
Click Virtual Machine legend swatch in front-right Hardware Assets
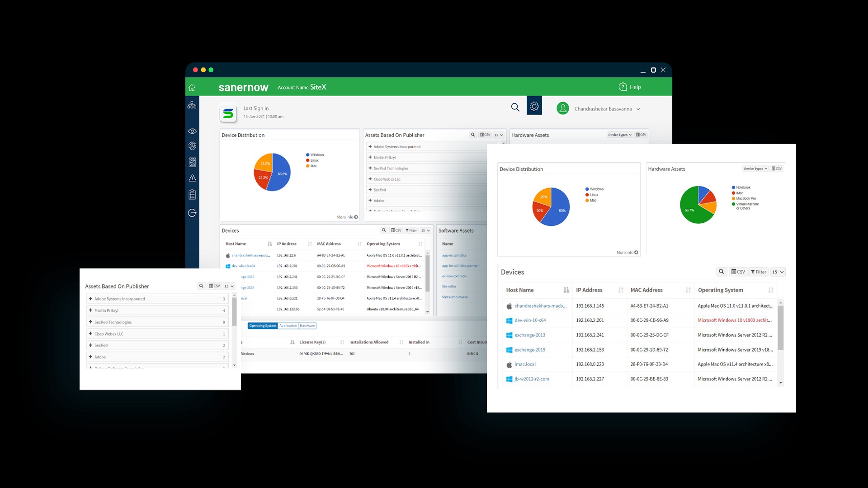[733, 204]
